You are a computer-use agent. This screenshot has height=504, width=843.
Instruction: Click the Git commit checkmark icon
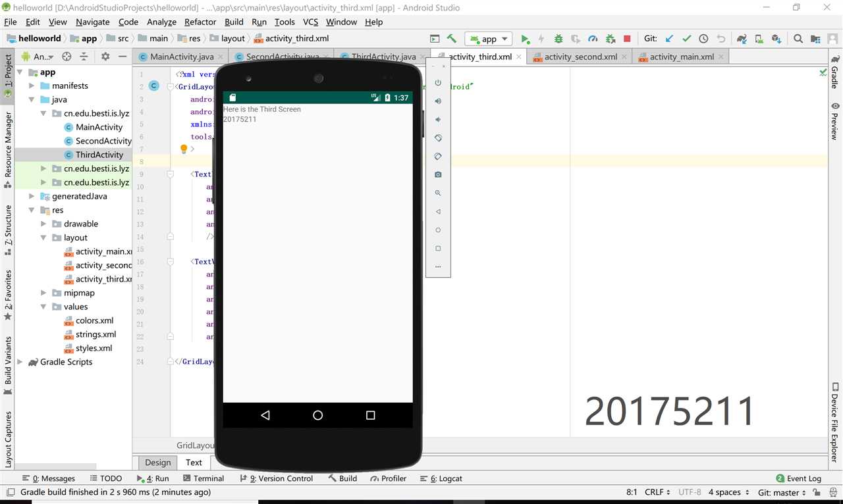[x=686, y=39]
